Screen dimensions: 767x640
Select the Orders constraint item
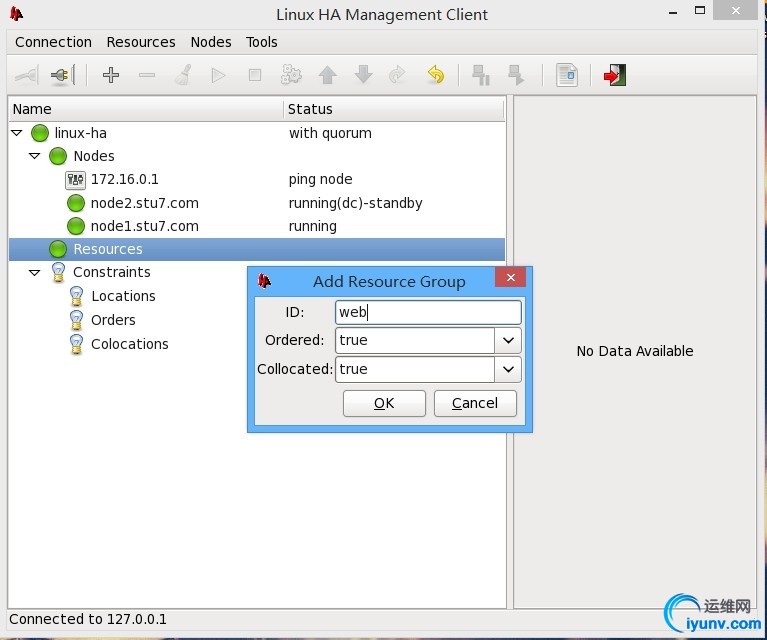[113, 320]
